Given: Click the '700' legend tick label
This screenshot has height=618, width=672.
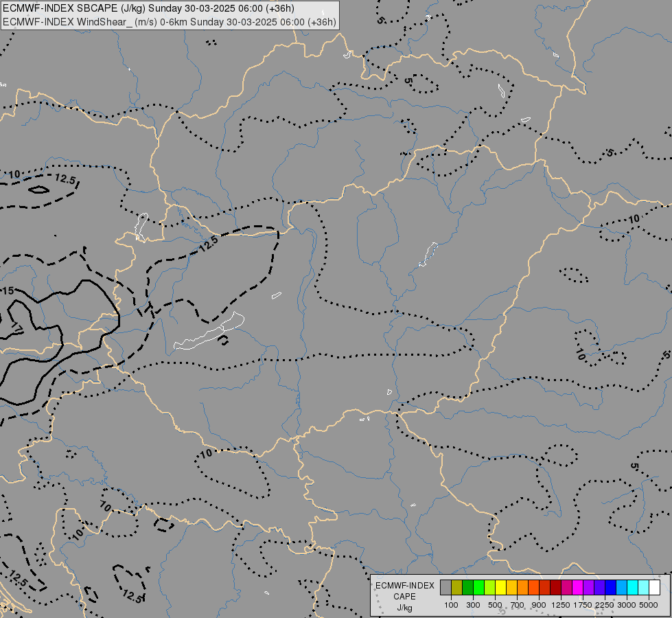Looking at the screenshot, I should (x=518, y=605).
